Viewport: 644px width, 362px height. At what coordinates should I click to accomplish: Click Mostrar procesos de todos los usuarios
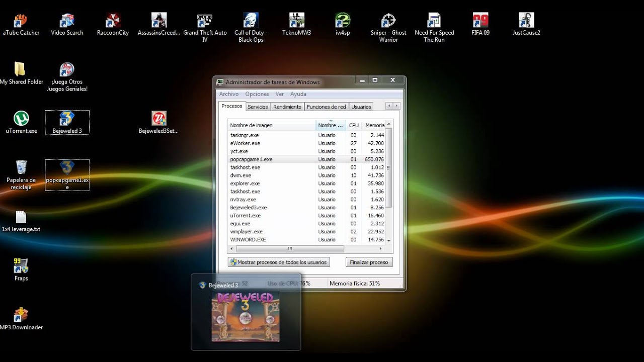click(x=279, y=262)
